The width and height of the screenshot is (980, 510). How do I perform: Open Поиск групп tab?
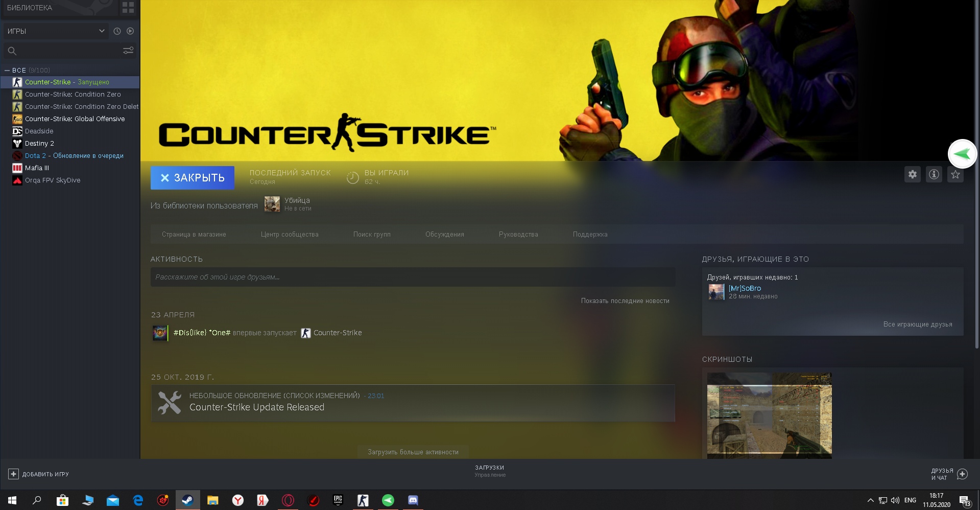pyautogui.click(x=372, y=235)
